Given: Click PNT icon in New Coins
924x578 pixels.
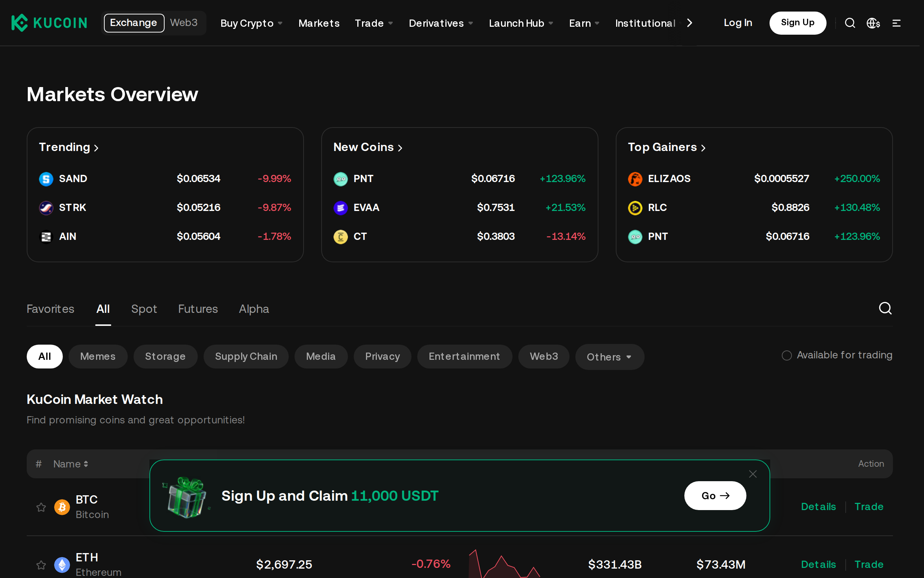Looking at the screenshot, I should coord(341,179).
